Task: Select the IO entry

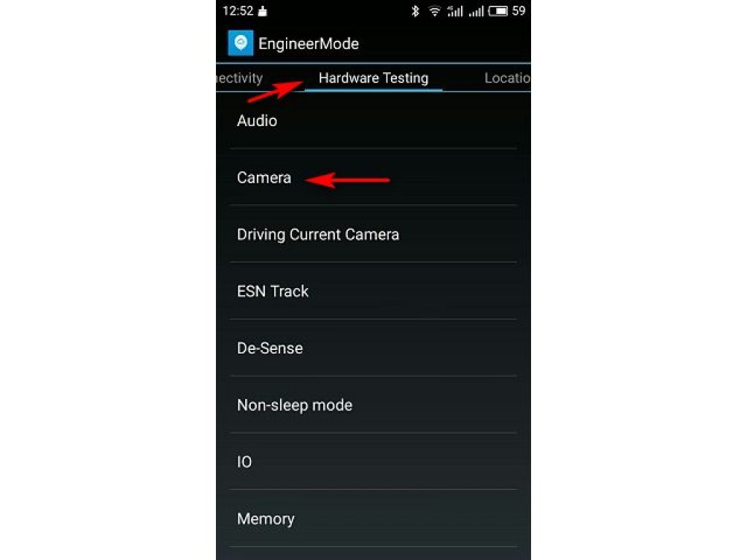Action: pyautogui.click(x=373, y=462)
